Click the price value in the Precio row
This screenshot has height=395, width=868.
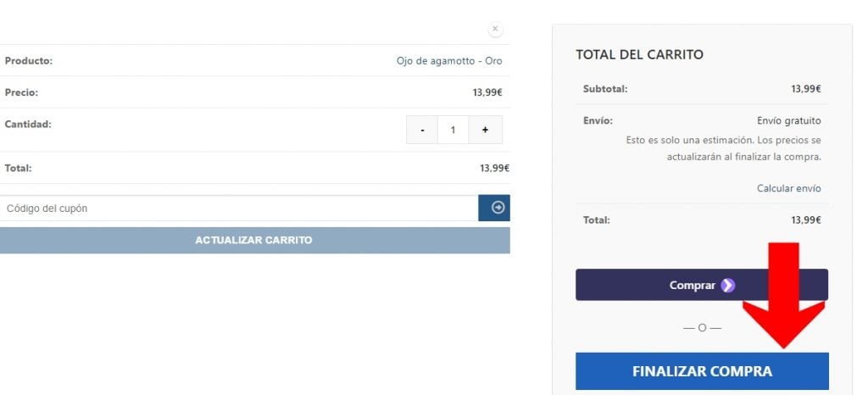point(487,92)
